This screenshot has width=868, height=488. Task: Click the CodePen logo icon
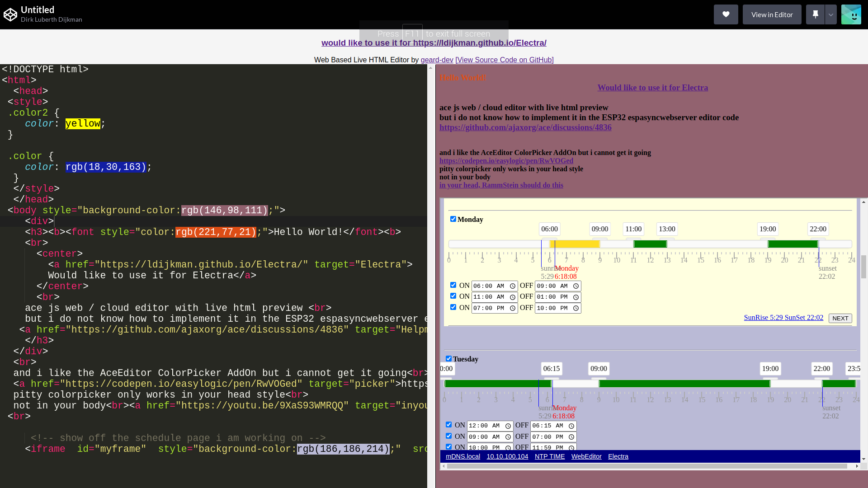(x=10, y=14)
